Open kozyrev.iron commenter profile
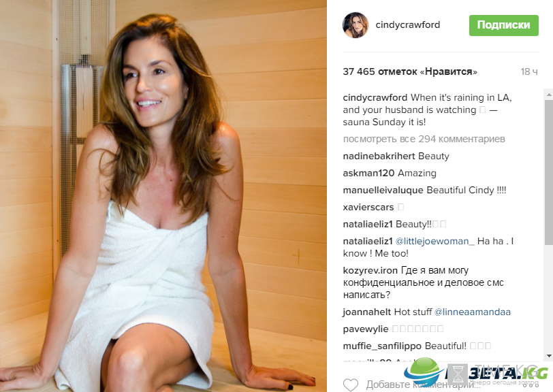The width and height of the screenshot is (553, 392). [x=370, y=270]
